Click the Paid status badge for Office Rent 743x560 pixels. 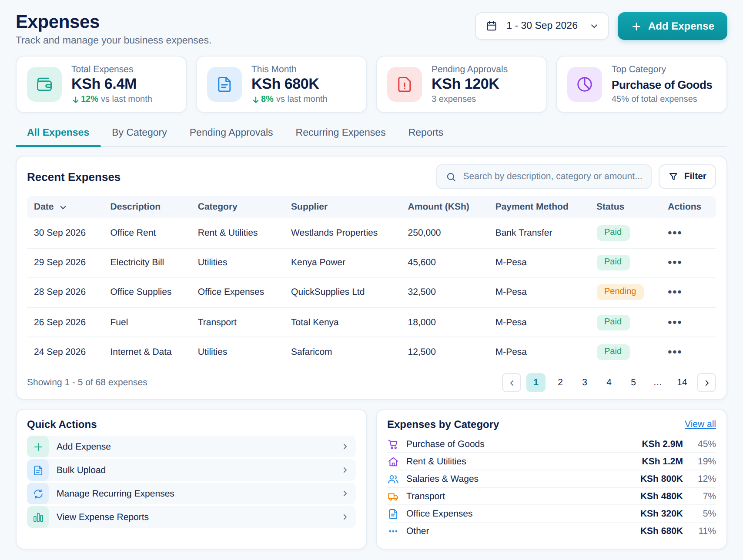[613, 233]
